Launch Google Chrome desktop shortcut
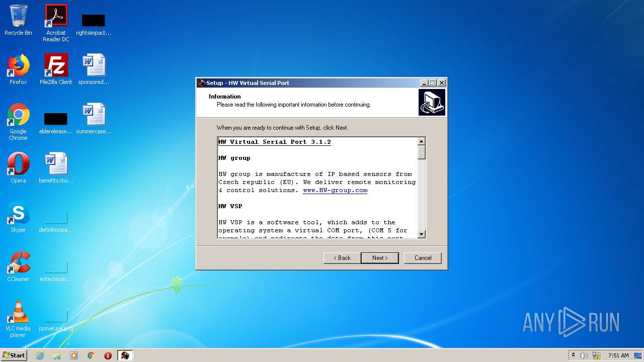This screenshot has height=362, width=644. coord(18,122)
